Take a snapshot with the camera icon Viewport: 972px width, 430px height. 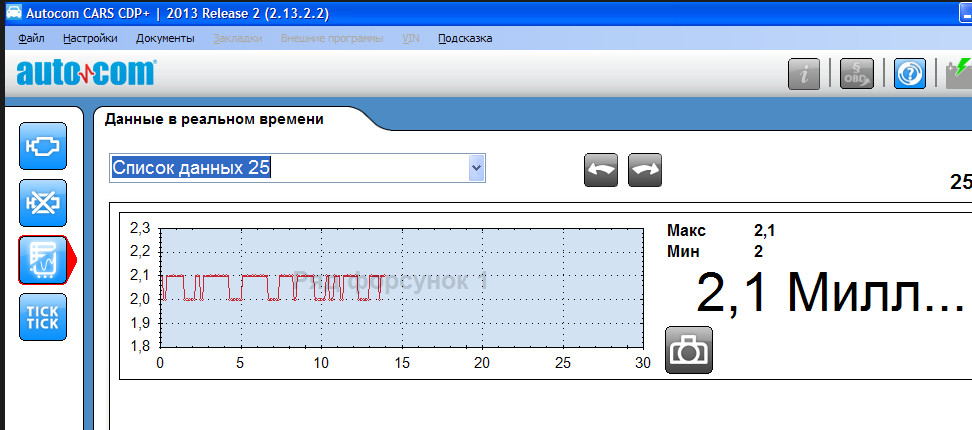[x=689, y=350]
